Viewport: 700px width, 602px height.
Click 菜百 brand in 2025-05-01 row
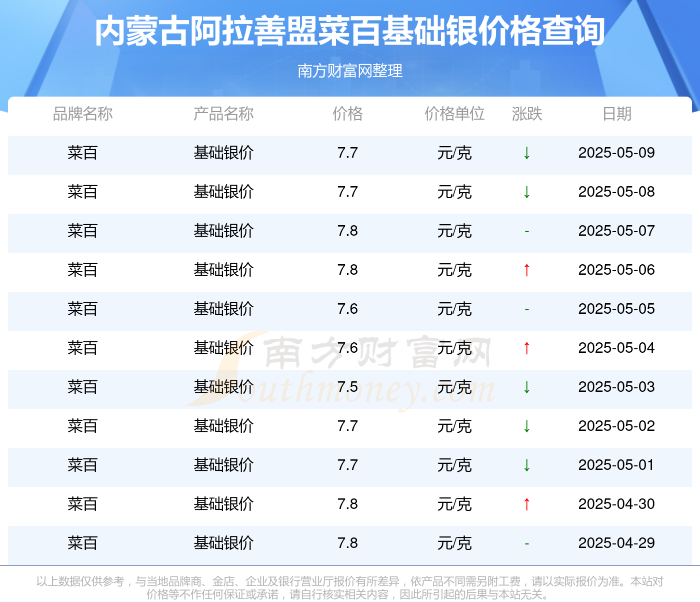[x=82, y=465]
